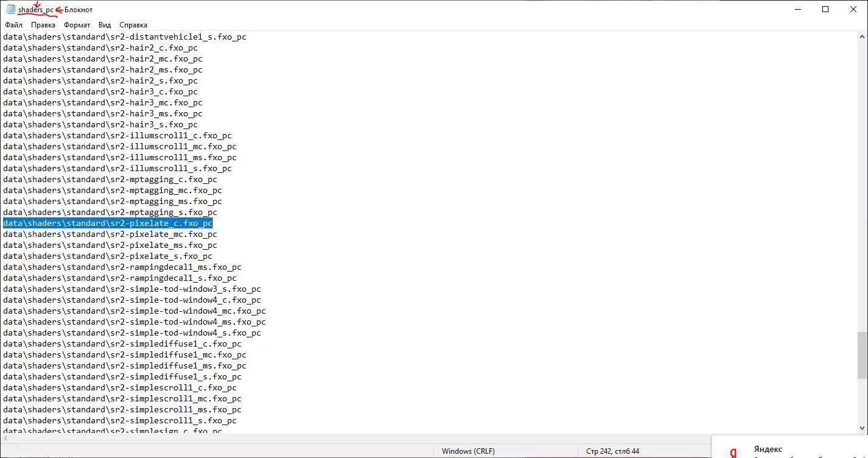Open the Формат menu
Image resolution: width=868 pixels, height=458 pixels.
77,25
